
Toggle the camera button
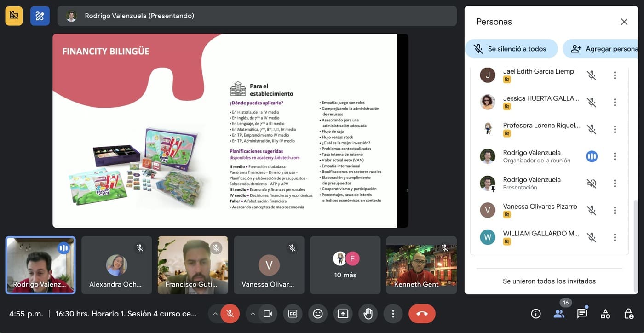[x=268, y=314]
